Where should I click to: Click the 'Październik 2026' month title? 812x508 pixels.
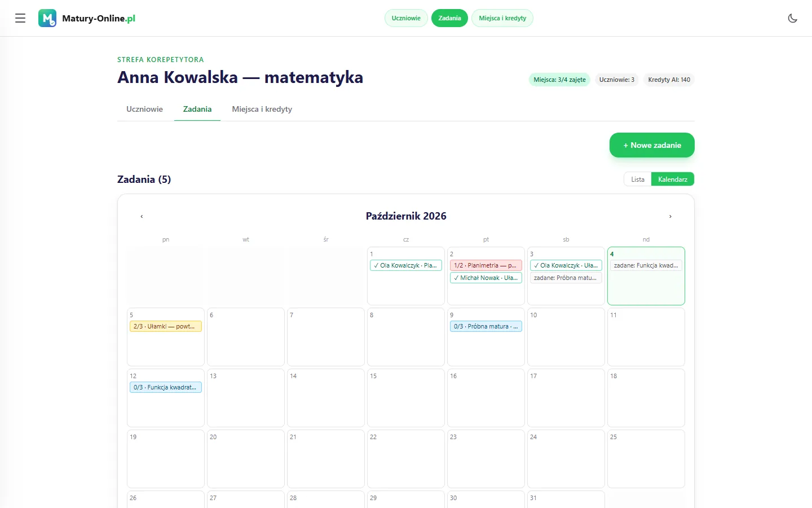406,216
